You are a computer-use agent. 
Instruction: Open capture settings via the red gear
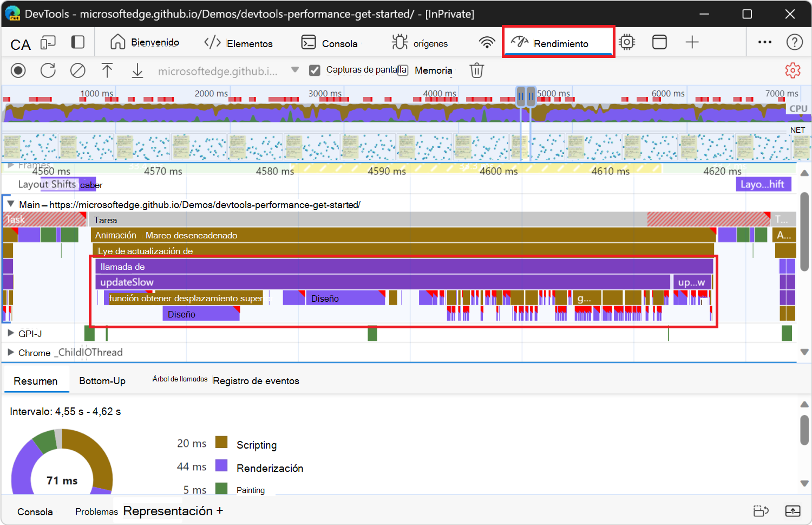click(793, 70)
